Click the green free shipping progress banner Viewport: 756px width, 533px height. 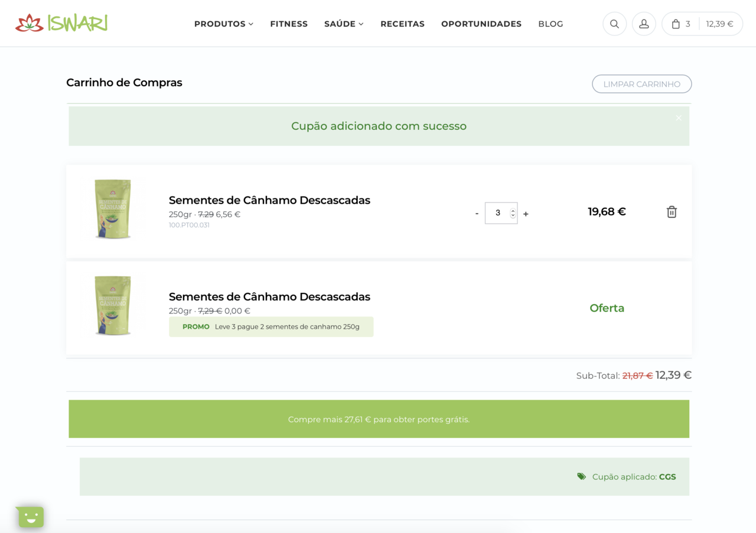click(379, 418)
